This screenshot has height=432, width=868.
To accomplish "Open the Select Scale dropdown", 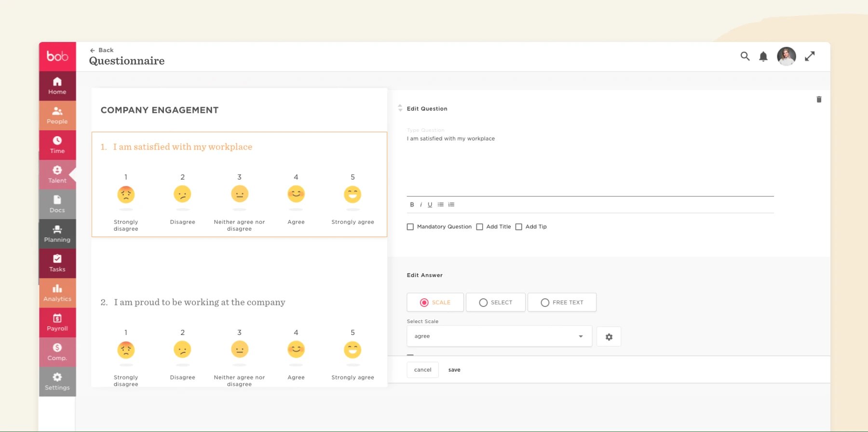I will [x=499, y=336].
